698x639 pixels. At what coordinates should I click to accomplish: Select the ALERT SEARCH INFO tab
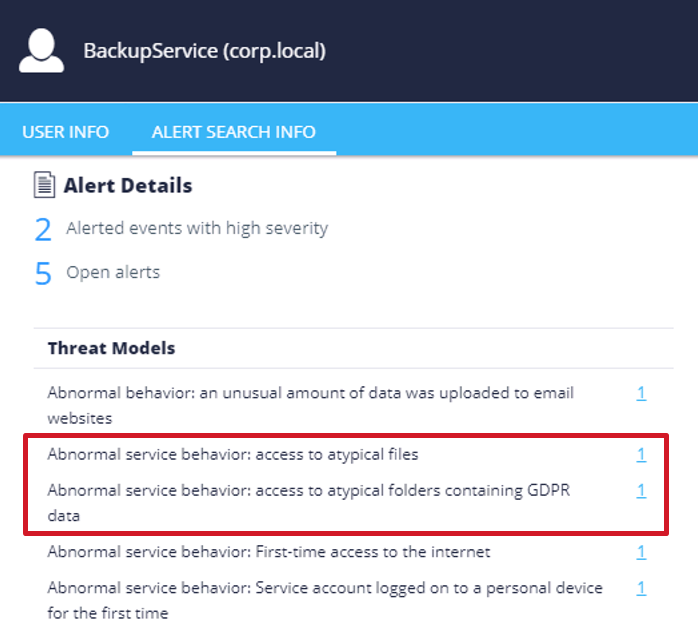pos(234,132)
